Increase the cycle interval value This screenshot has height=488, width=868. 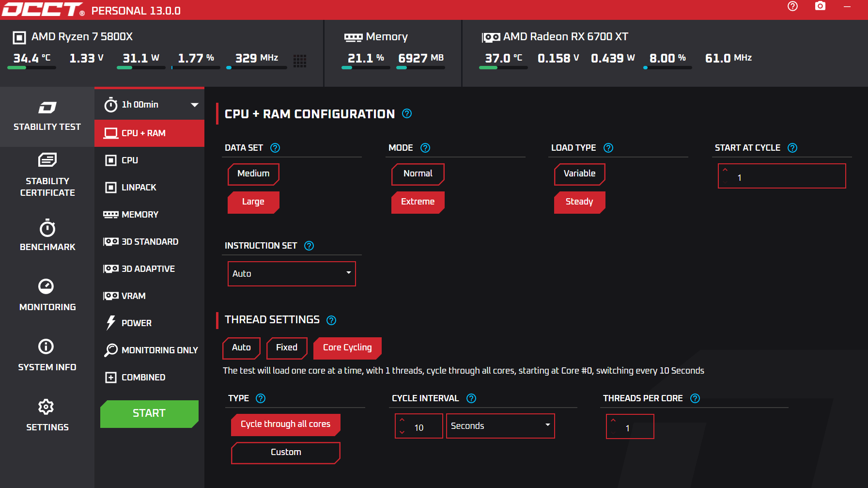(x=402, y=420)
